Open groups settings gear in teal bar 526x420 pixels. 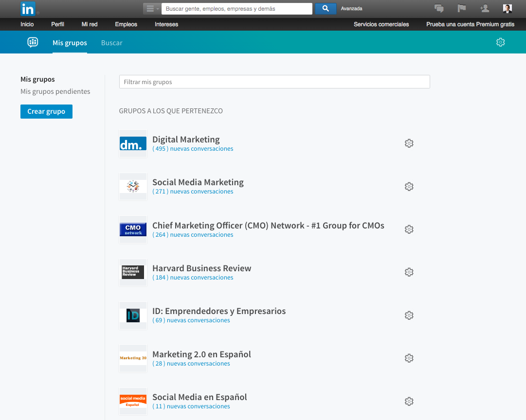[500, 42]
